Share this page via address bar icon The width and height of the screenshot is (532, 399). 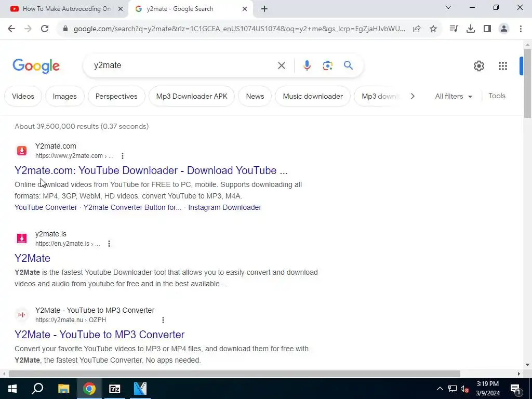click(417, 29)
